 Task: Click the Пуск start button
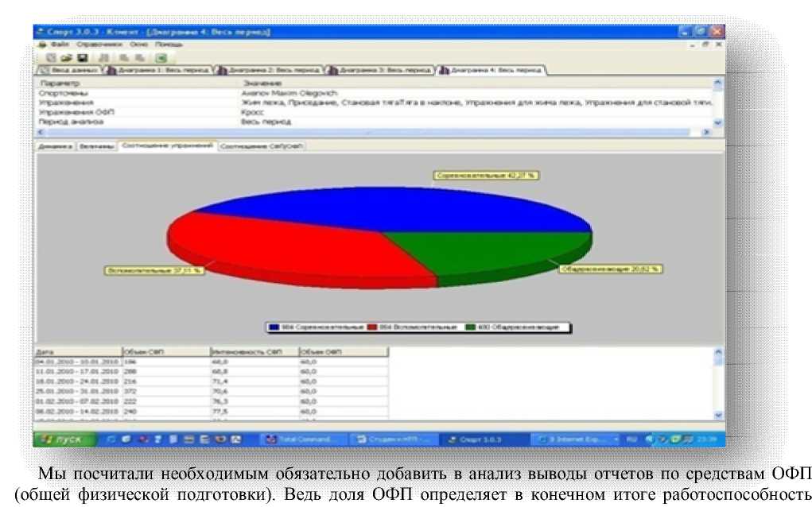click(x=64, y=439)
